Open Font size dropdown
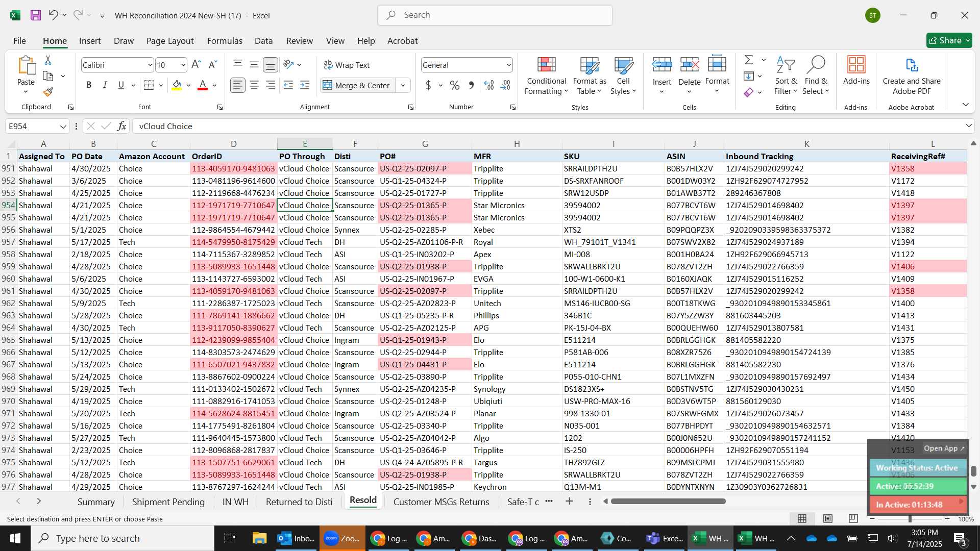This screenshot has width=980, height=551. pyautogui.click(x=183, y=65)
